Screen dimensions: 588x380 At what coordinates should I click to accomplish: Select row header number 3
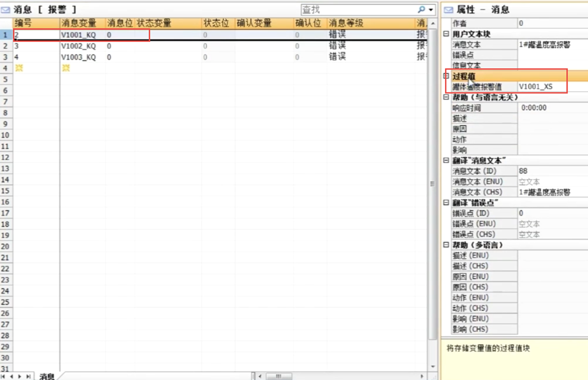pyautogui.click(x=6, y=57)
